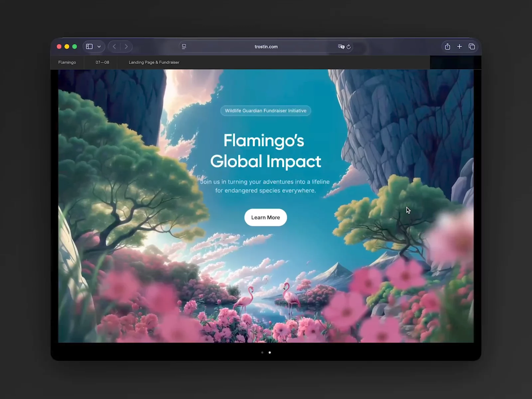Focus the trostin.com address field
This screenshot has width=532, height=399.
(266, 47)
